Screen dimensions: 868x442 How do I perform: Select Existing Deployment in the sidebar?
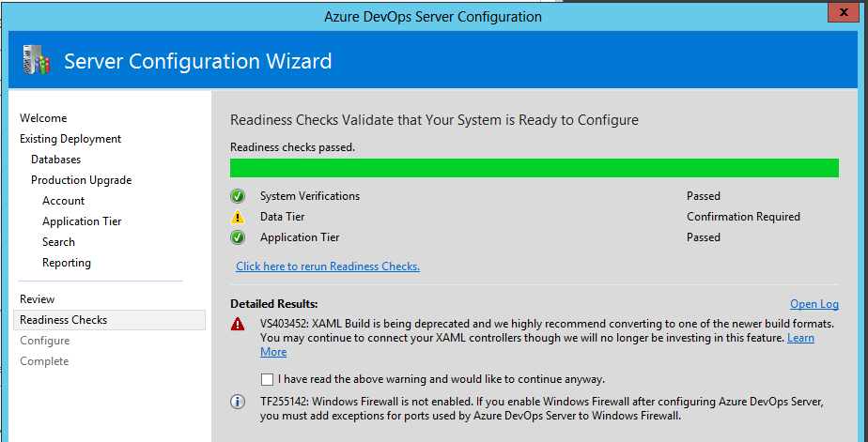point(70,139)
